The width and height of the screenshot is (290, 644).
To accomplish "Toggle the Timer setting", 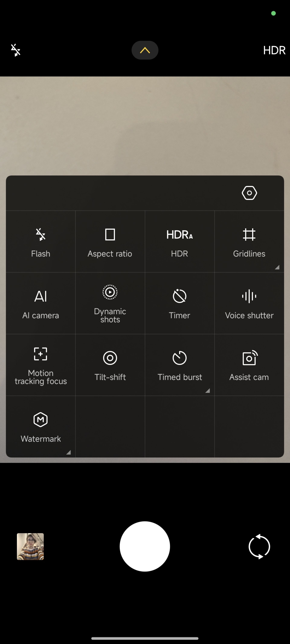I will (x=179, y=303).
